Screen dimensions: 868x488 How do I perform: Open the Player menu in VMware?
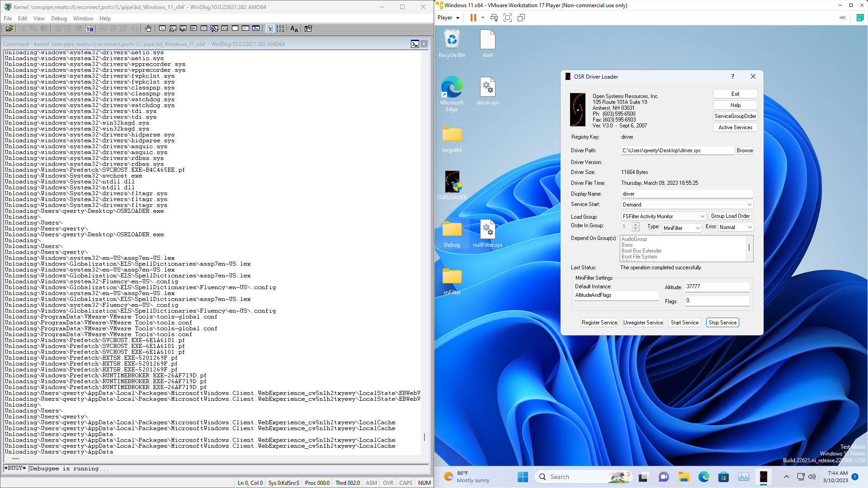[x=448, y=18]
